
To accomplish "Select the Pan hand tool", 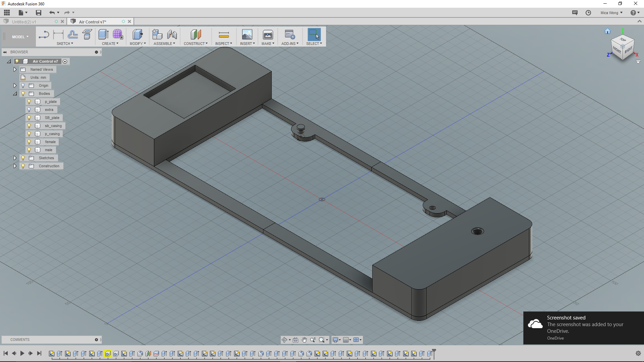I will 304,340.
